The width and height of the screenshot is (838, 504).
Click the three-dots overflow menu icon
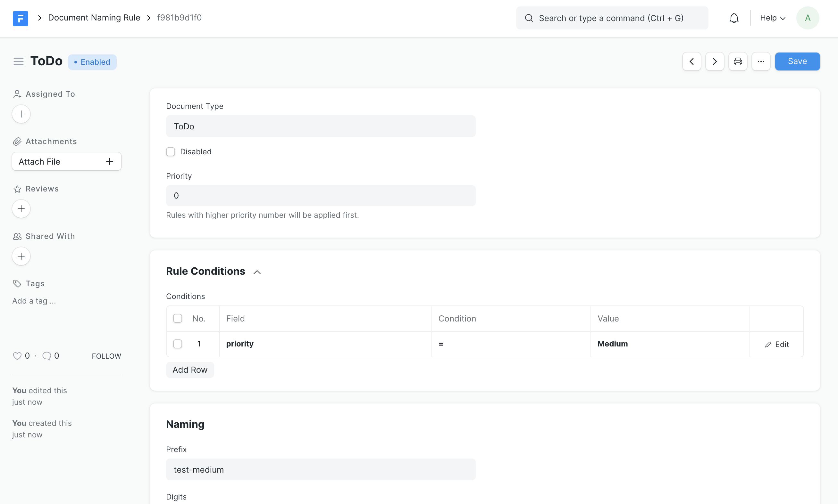click(761, 61)
